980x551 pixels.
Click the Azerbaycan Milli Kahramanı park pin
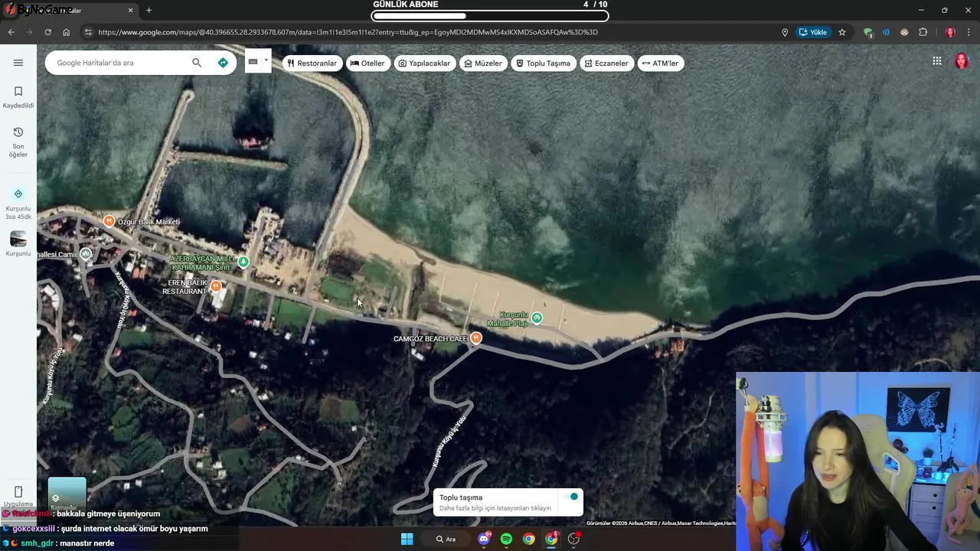243,262
